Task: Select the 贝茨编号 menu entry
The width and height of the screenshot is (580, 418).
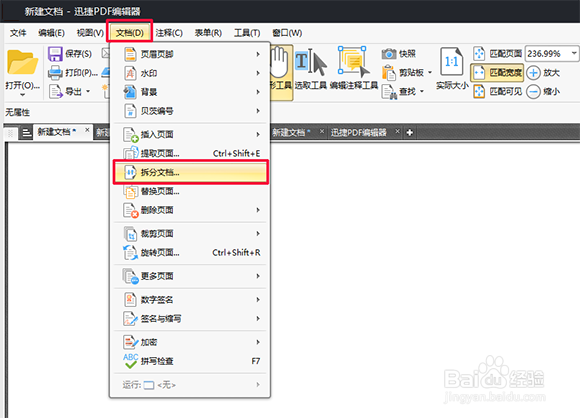Action: click(191, 111)
